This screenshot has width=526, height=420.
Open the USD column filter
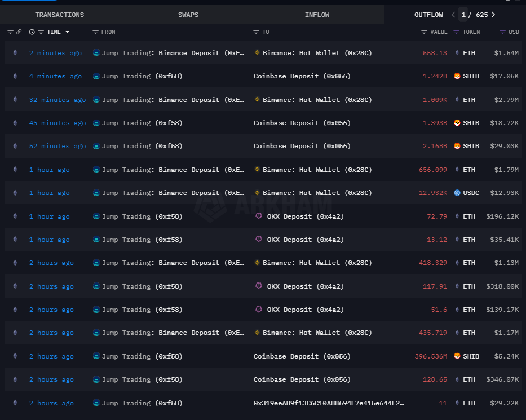502,32
